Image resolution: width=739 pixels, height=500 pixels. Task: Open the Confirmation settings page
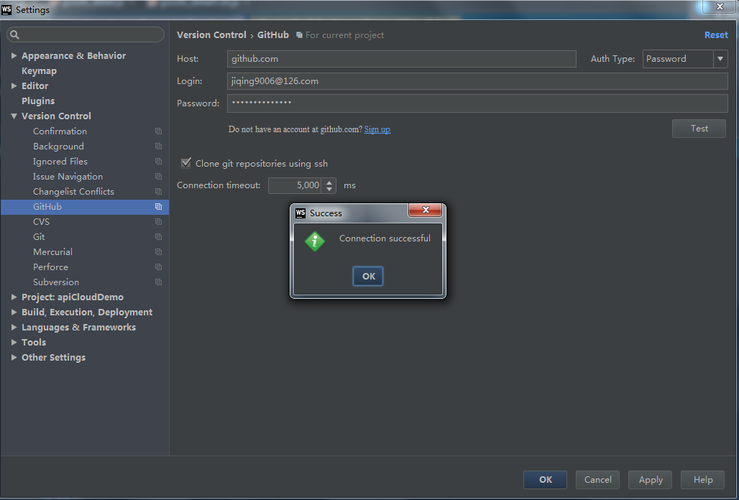pos(60,131)
